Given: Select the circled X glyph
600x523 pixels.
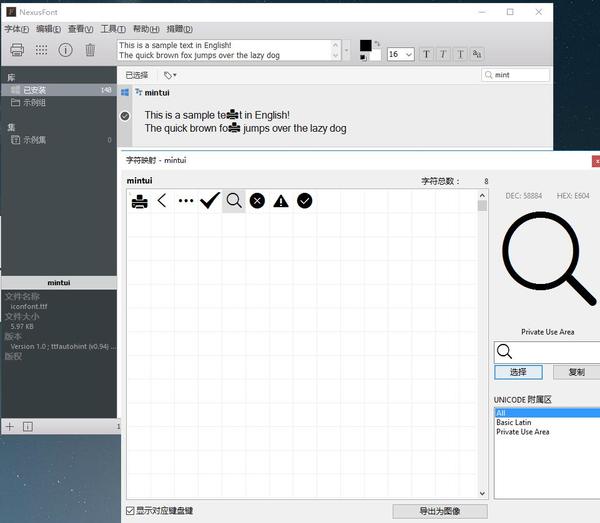Looking at the screenshot, I should (257, 200).
